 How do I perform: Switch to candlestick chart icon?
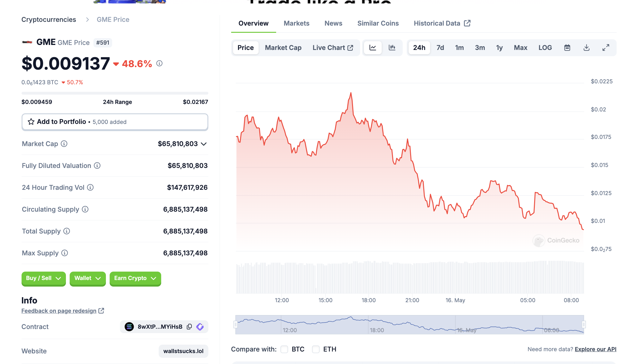(x=392, y=48)
